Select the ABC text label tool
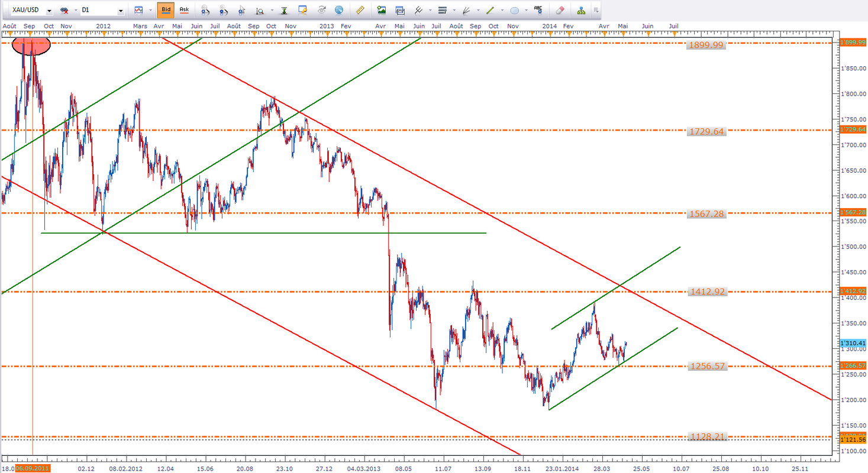Viewport: 868px width, 473px height. (538, 10)
